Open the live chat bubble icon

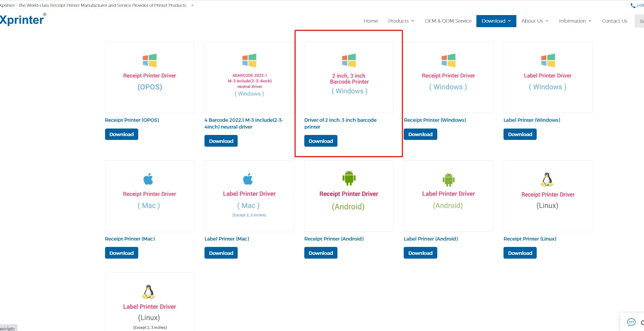[x=631, y=322]
